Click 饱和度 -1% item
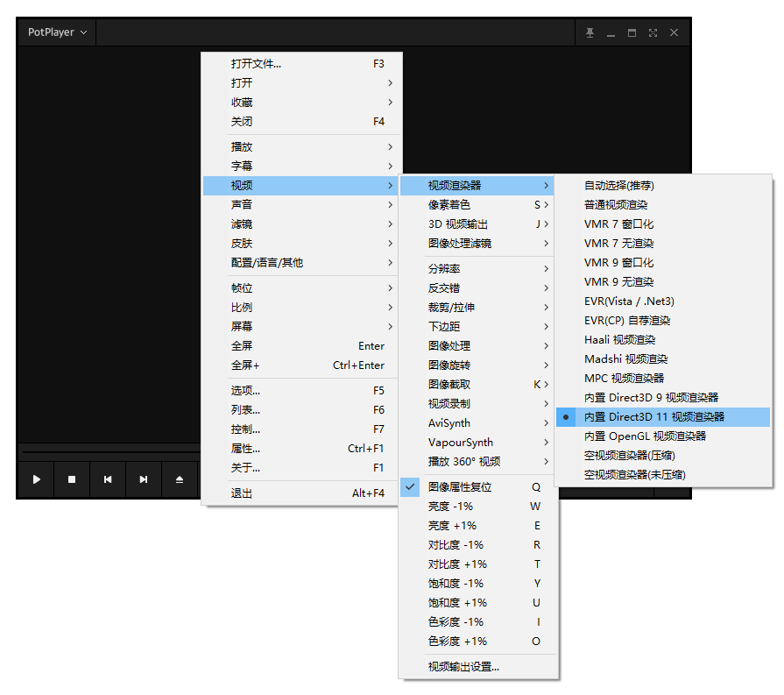The image size is (784, 695). point(478,584)
